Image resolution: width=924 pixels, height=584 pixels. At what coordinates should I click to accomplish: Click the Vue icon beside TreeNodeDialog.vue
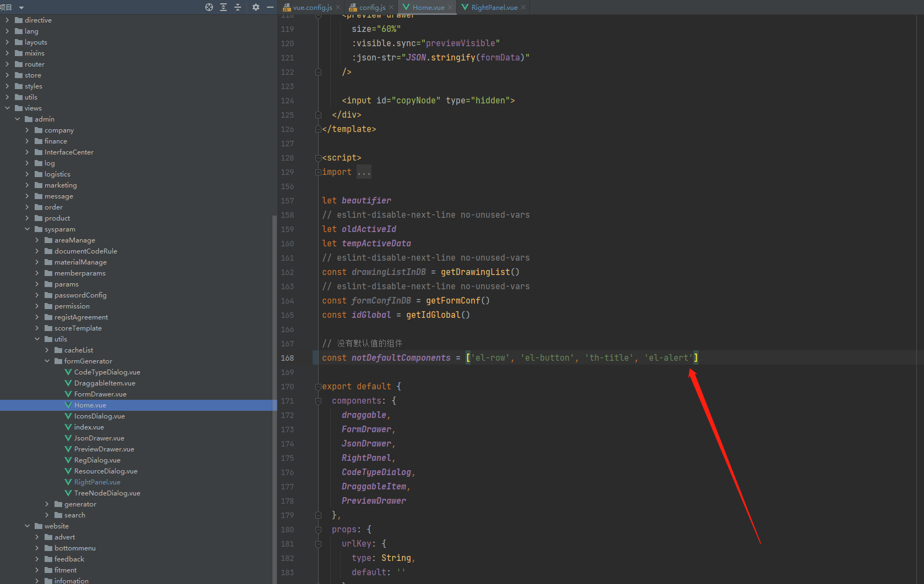(68, 493)
